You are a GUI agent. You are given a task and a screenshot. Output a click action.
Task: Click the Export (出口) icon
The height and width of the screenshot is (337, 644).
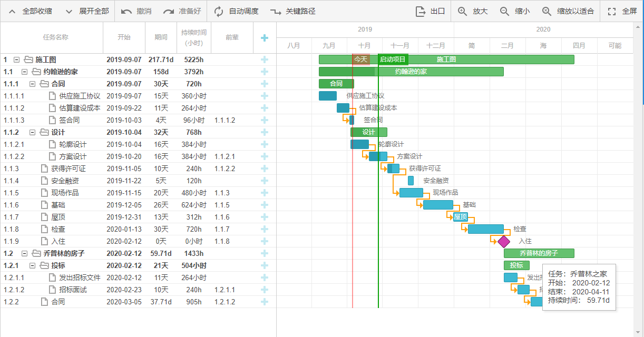(x=419, y=11)
